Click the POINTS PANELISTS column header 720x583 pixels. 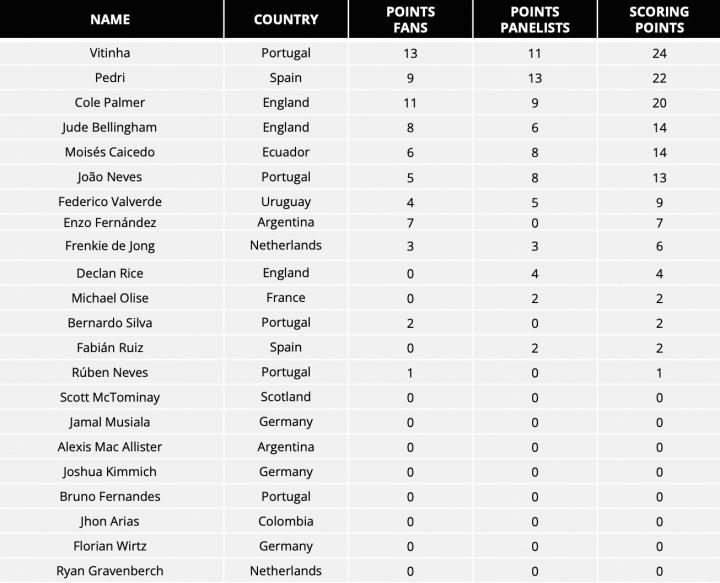(x=534, y=19)
